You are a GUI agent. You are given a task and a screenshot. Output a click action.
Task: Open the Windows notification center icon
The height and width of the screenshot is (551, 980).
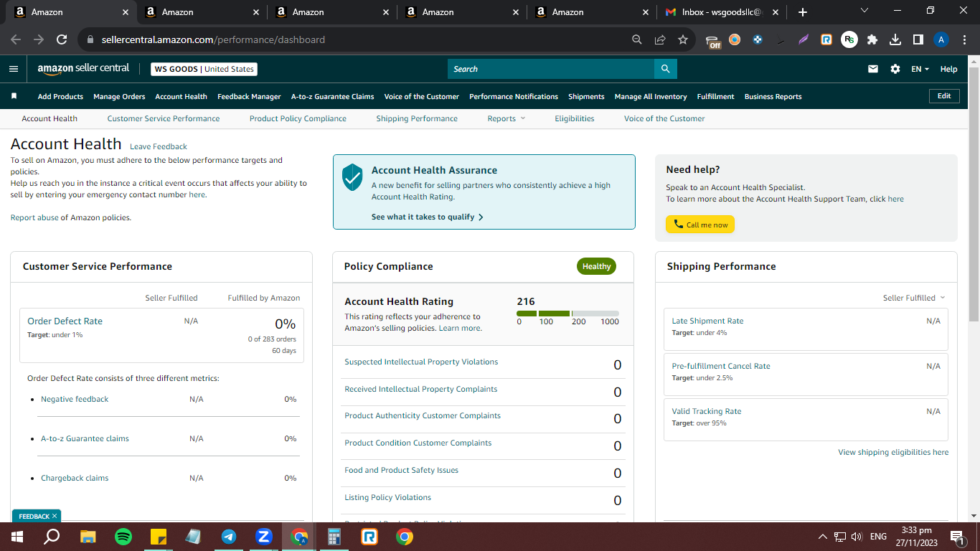(956, 537)
